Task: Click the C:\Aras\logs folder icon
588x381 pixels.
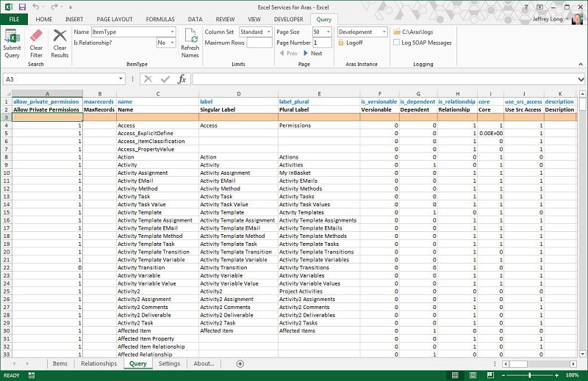Action: tap(397, 32)
